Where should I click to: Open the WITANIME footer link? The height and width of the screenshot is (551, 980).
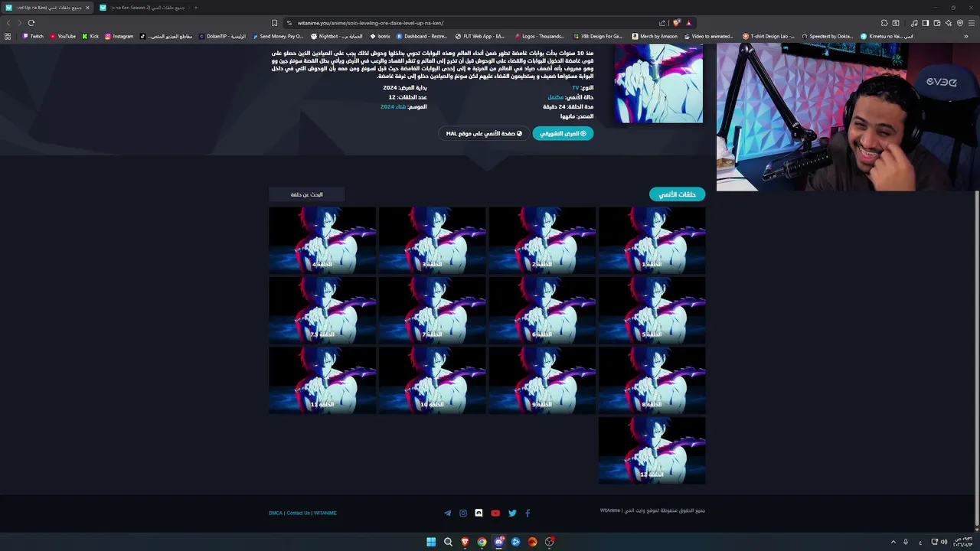pos(325,513)
